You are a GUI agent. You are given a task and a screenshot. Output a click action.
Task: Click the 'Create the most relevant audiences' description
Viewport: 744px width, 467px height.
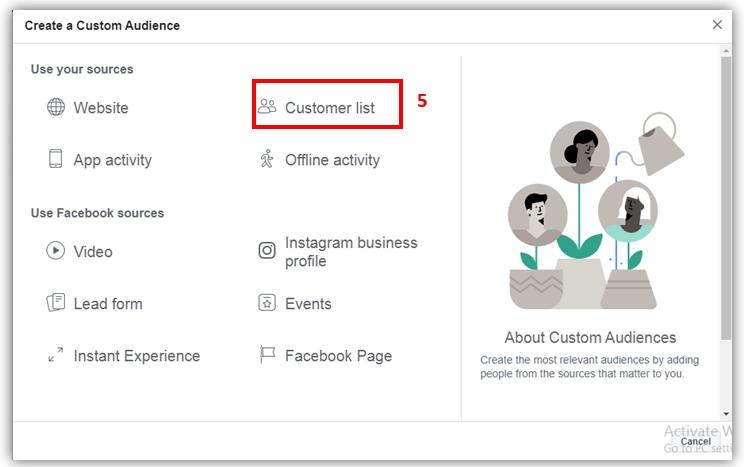tap(589, 366)
